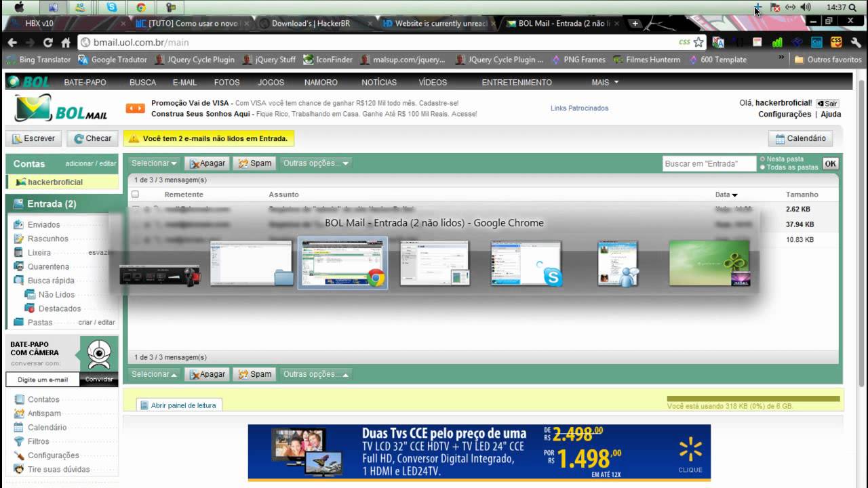Open NOTÍCIAS in BOL navbar
The height and width of the screenshot is (488, 868).
tap(379, 83)
